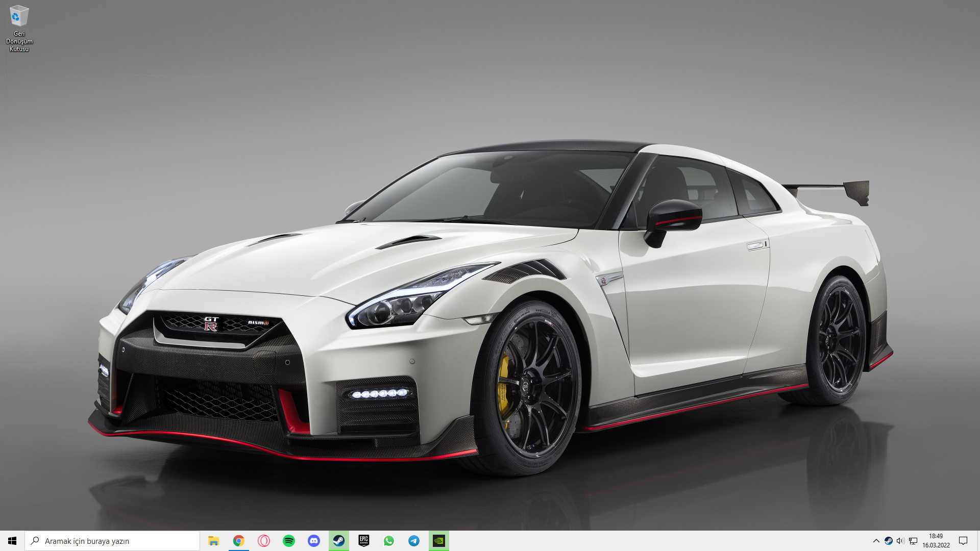Open the Geri Dönüşüm Kutusu recycle bin
The width and height of the screenshot is (980, 551).
point(19,27)
